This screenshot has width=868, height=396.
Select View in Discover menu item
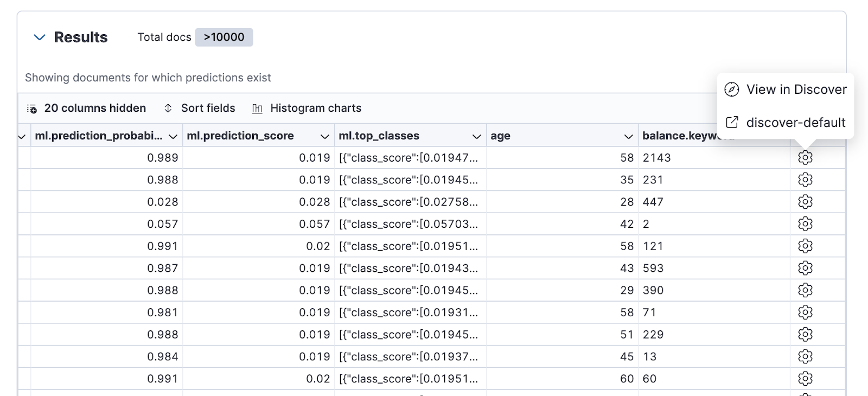[796, 90]
